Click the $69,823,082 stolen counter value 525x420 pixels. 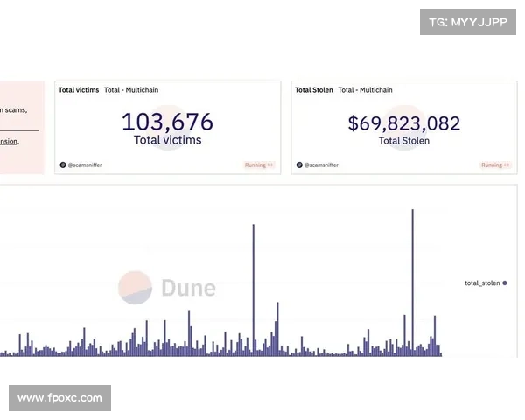tap(402, 122)
